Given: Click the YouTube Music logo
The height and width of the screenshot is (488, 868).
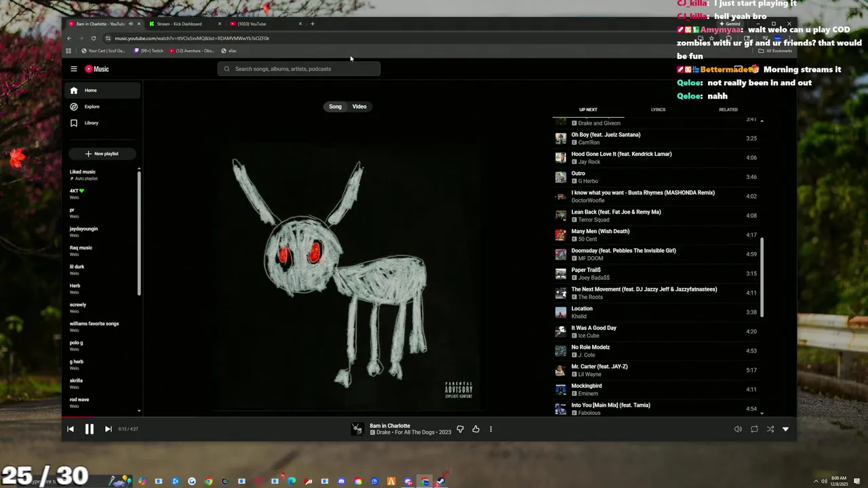Looking at the screenshot, I should coord(97,69).
